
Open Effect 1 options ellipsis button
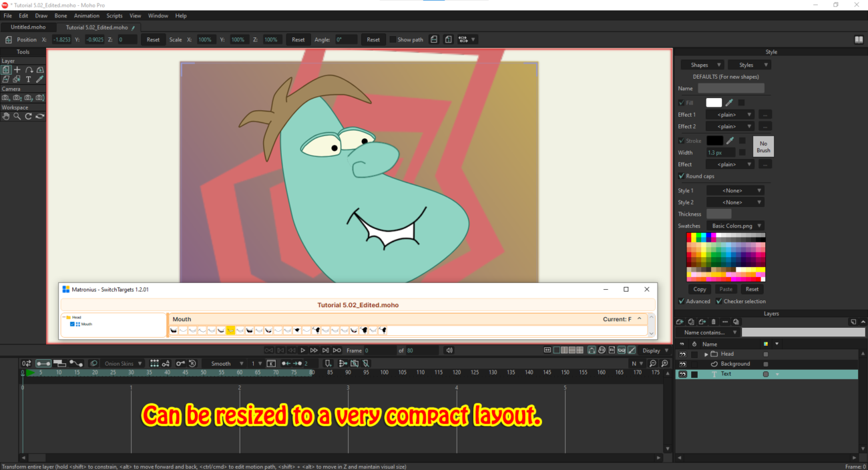[x=765, y=115]
